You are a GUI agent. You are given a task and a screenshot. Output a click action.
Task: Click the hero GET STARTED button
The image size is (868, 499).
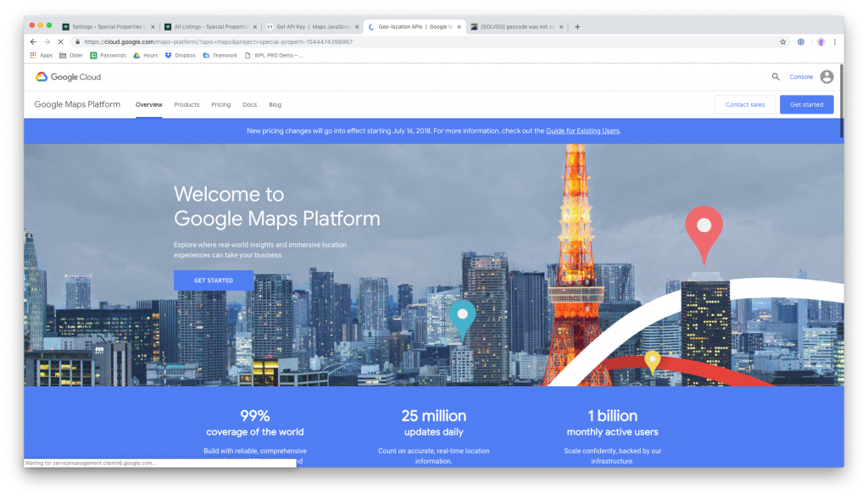214,280
